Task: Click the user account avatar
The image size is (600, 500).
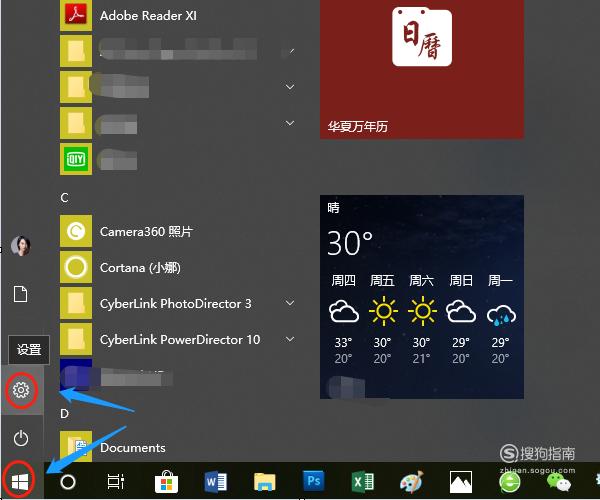Action: pyautogui.click(x=20, y=246)
